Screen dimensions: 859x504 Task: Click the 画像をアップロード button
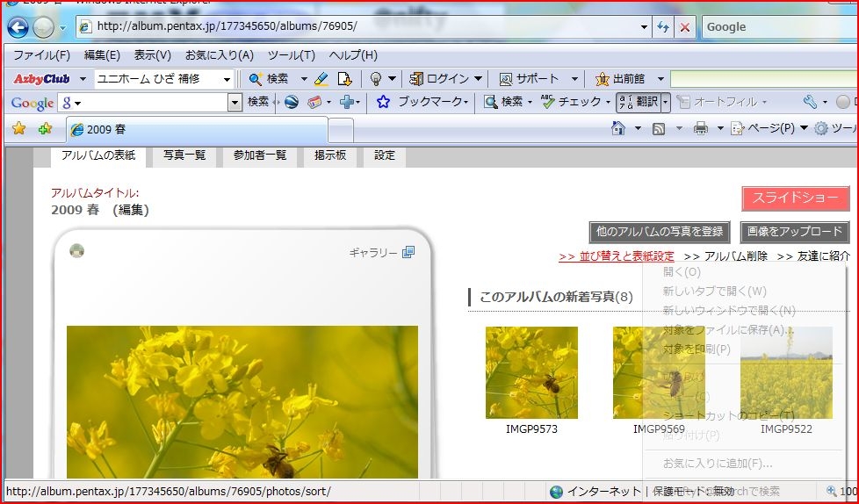pos(794,232)
